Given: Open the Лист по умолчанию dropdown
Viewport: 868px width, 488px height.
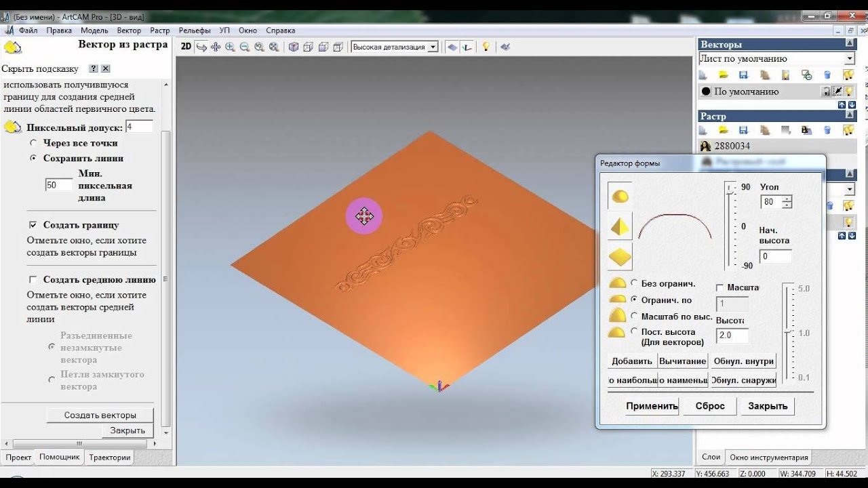Looking at the screenshot, I should point(849,59).
